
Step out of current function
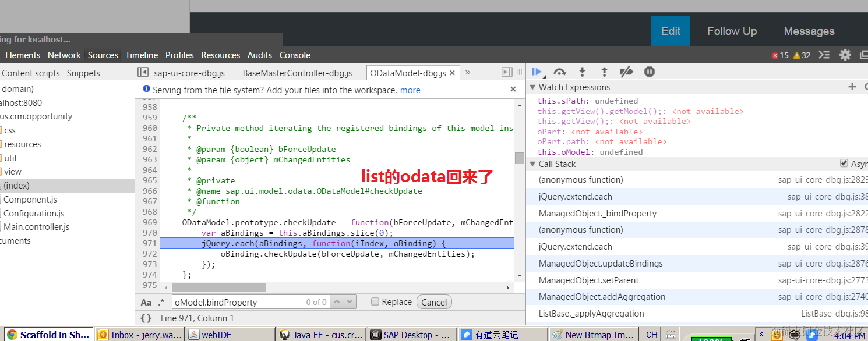point(604,72)
